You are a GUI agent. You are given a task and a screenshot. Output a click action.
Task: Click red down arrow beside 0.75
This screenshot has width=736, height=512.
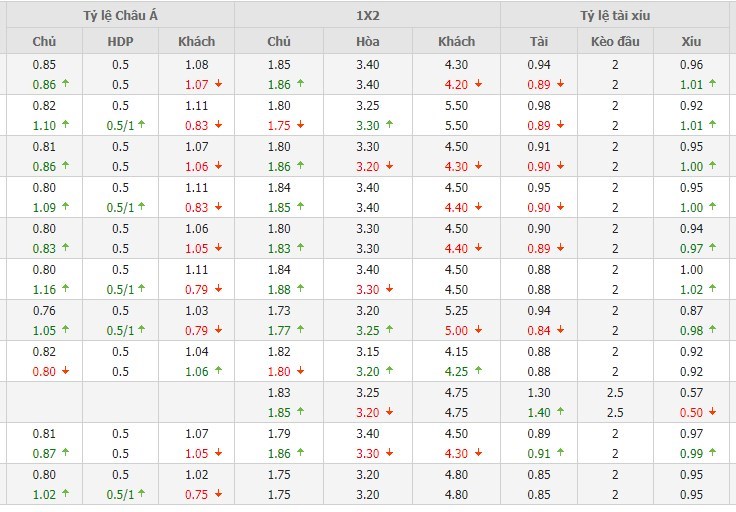click(x=218, y=494)
